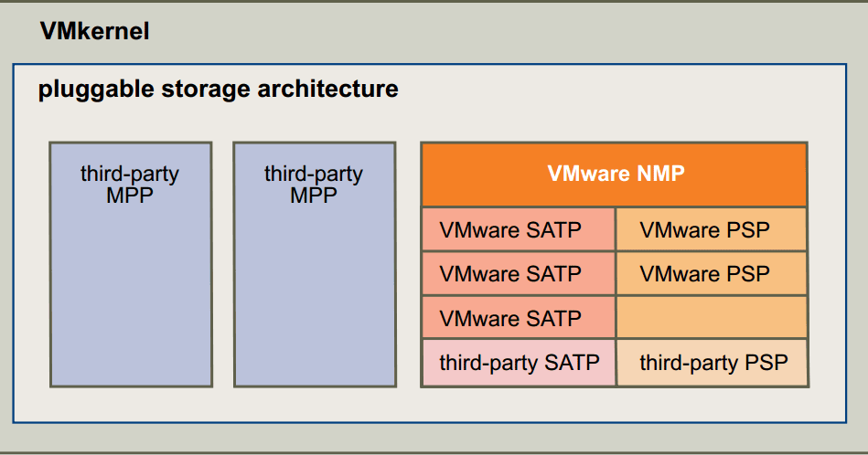
Task: Select the "pluggable storage architecture" title
Action: (218, 89)
